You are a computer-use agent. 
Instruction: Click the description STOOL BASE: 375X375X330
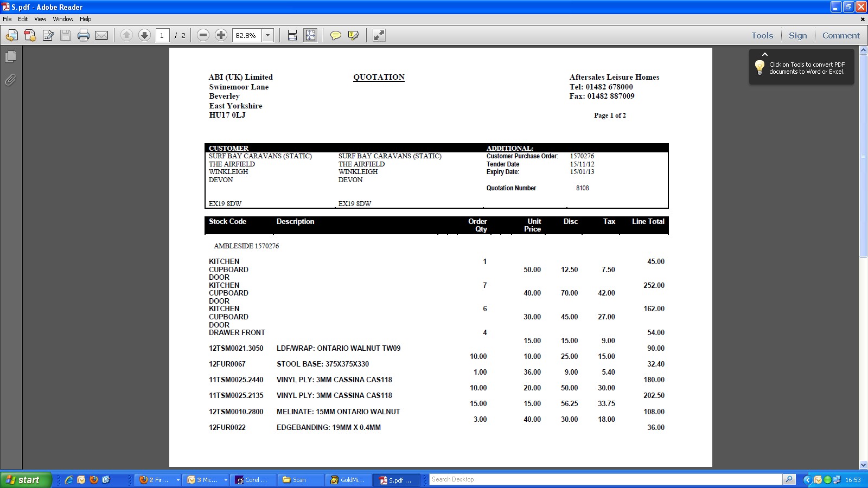pos(323,364)
